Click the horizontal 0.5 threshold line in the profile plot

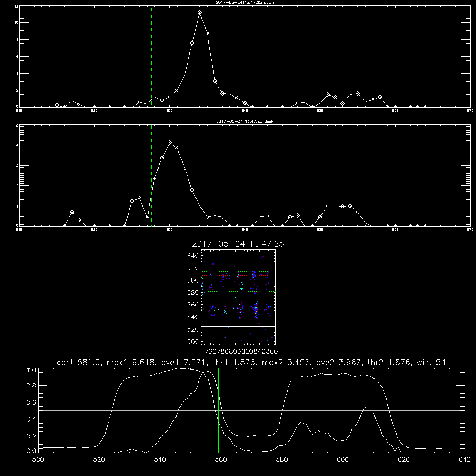[251, 410]
